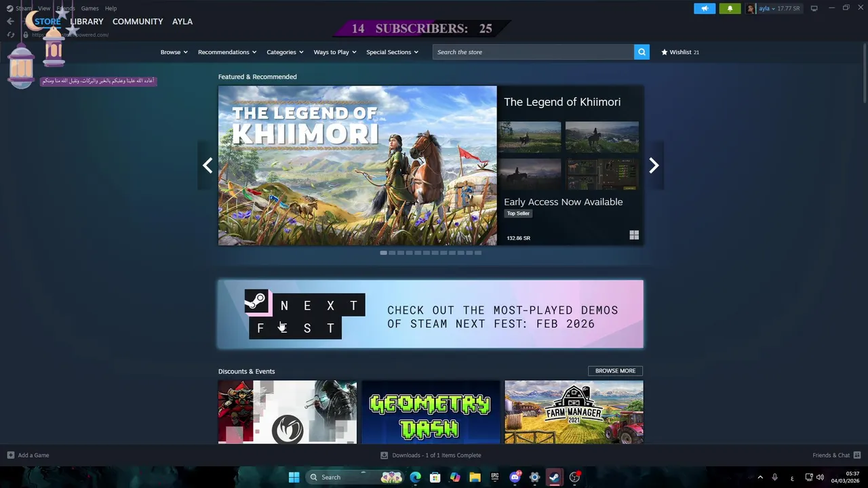Open Discord from the taskbar
The image size is (868, 488).
[515, 477]
